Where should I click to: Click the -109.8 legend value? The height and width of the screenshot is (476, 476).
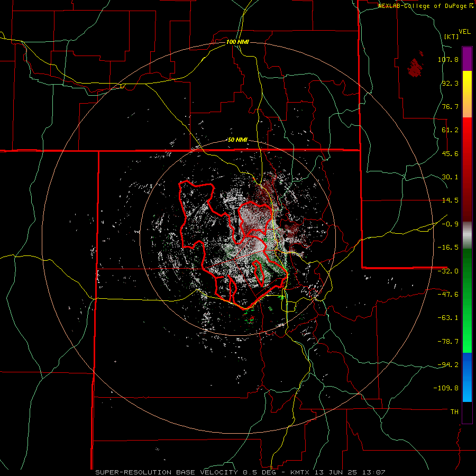tap(446, 388)
